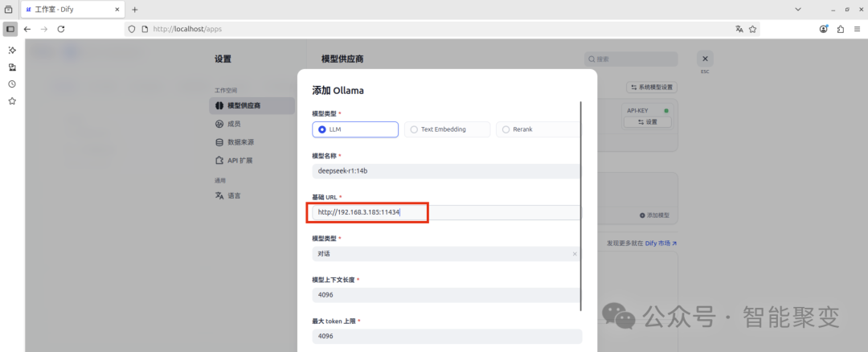
Task: Open the browser hamburger menu
Action: (x=857, y=29)
